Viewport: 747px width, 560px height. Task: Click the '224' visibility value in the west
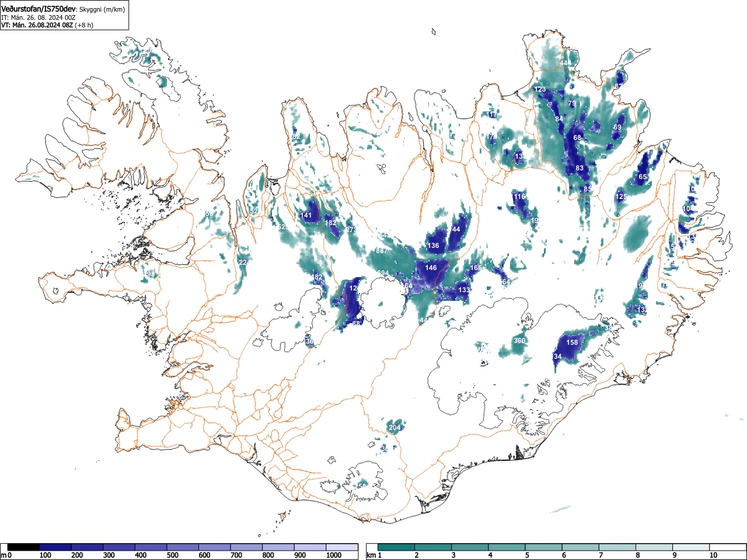[x=244, y=262]
